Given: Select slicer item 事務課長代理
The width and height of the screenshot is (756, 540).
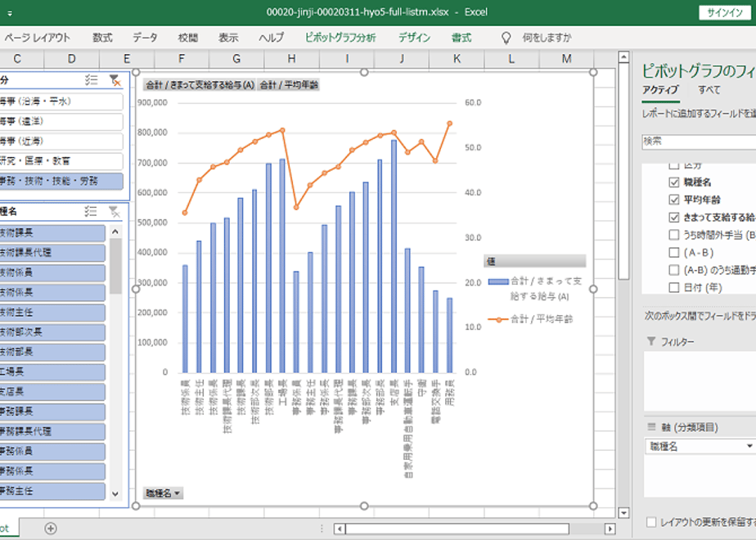Looking at the screenshot, I should (x=52, y=431).
